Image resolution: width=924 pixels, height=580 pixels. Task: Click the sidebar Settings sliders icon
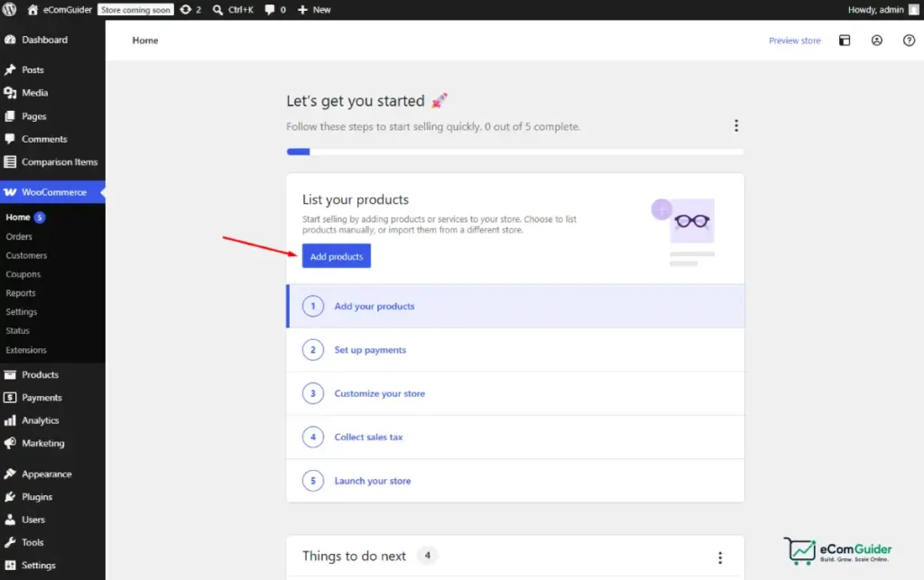tap(10, 566)
